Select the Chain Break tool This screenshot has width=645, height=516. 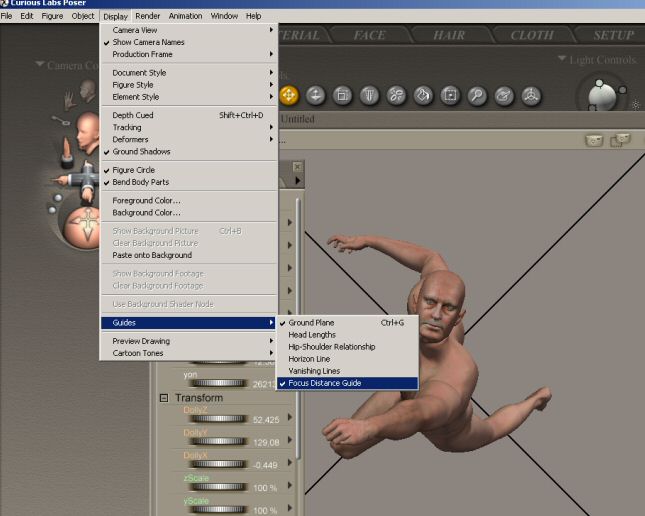coord(396,95)
